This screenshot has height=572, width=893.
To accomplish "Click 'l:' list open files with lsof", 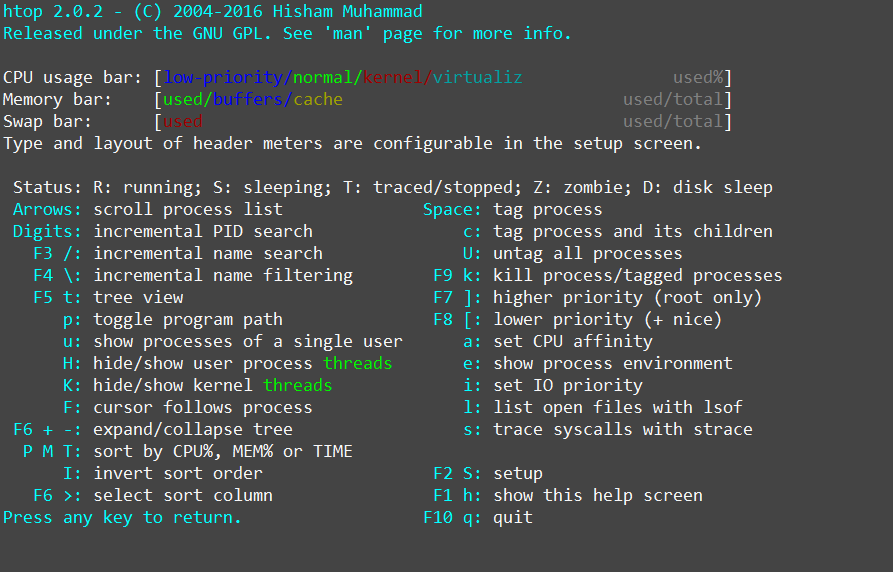I will coord(472,407).
